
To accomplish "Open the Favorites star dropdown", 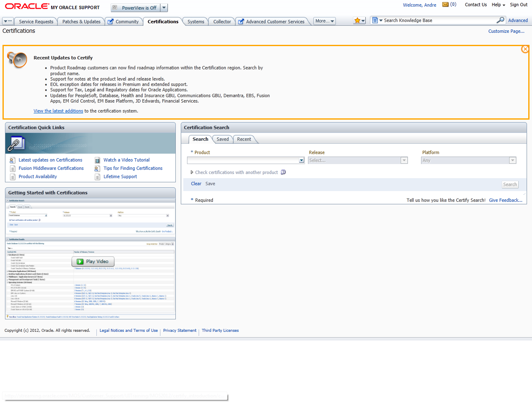I will point(360,20).
